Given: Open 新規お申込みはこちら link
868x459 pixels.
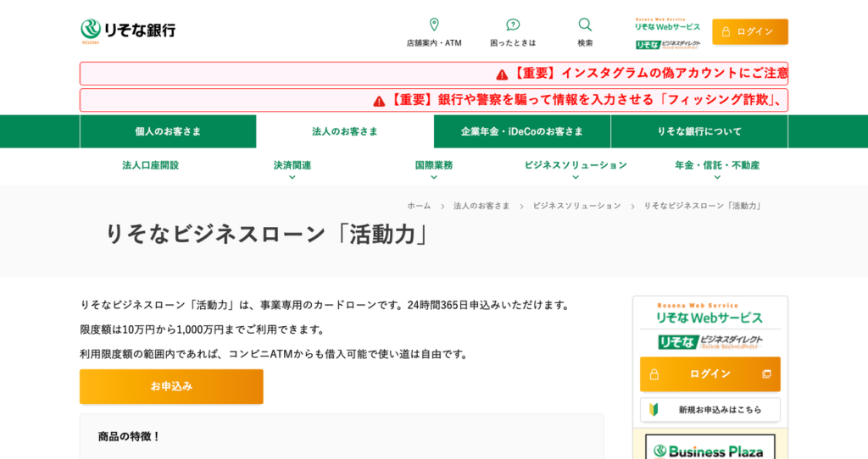Looking at the screenshot, I should click(710, 410).
